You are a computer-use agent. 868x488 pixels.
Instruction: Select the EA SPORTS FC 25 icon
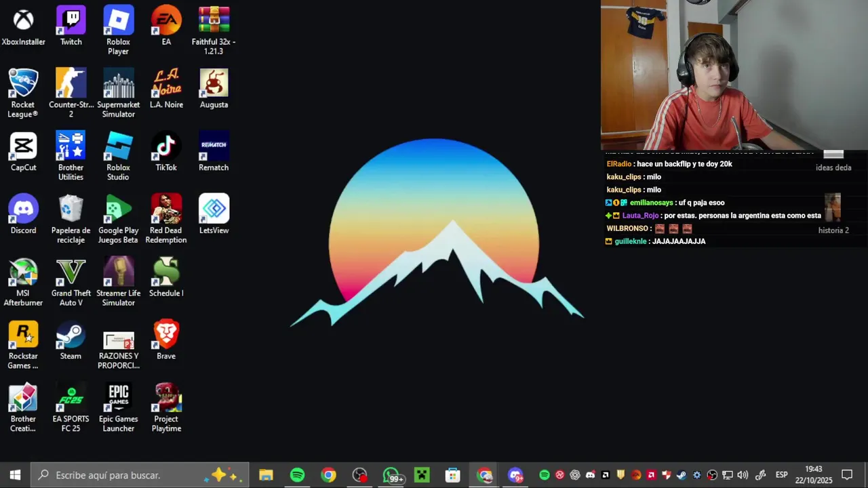click(x=71, y=409)
